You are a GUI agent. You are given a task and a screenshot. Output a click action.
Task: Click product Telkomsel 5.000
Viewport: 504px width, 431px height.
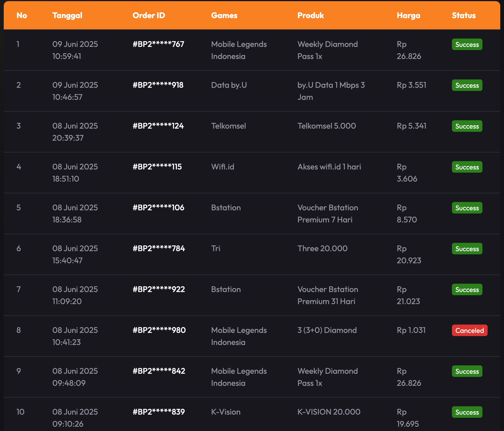(x=327, y=126)
